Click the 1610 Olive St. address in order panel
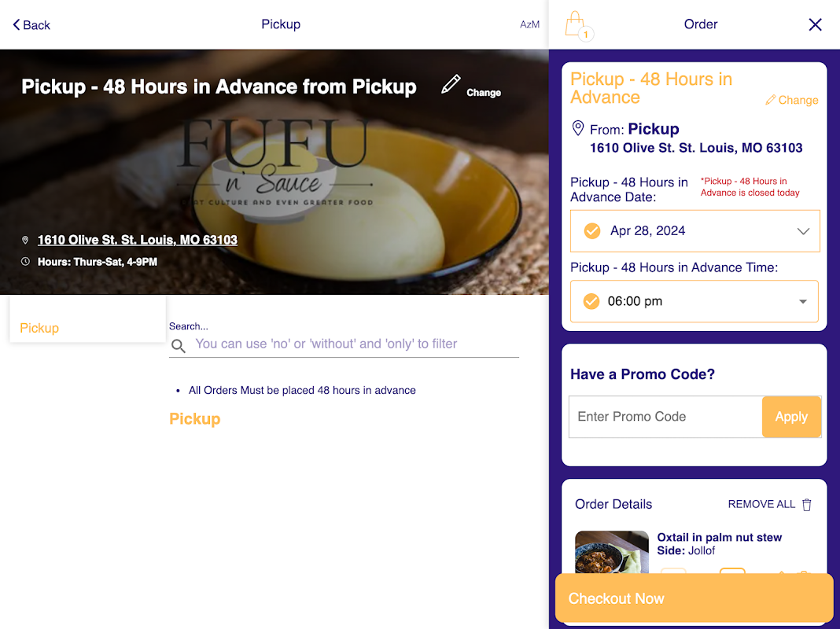Viewport: 840px width, 629px height. coord(696,149)
